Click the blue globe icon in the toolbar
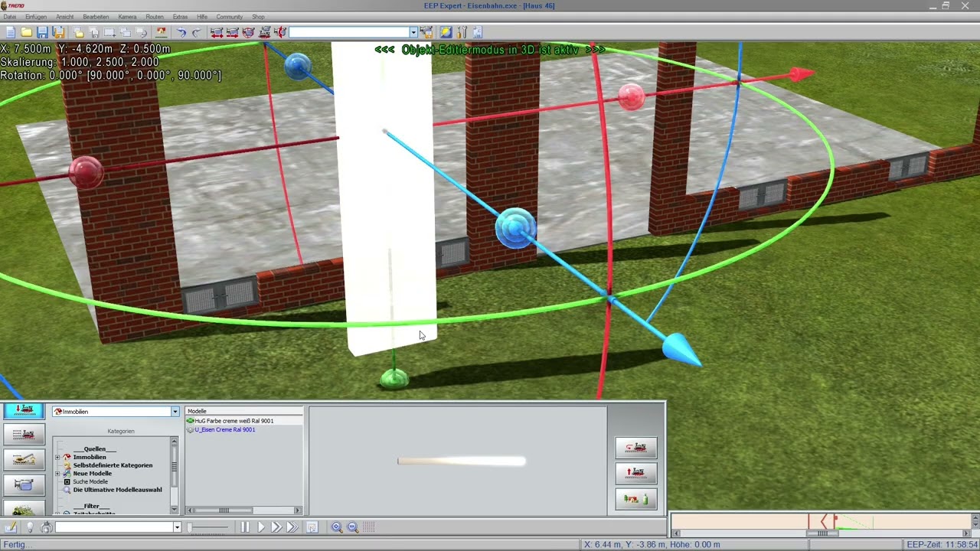980x551 pixels. click(x=446, y=32)
